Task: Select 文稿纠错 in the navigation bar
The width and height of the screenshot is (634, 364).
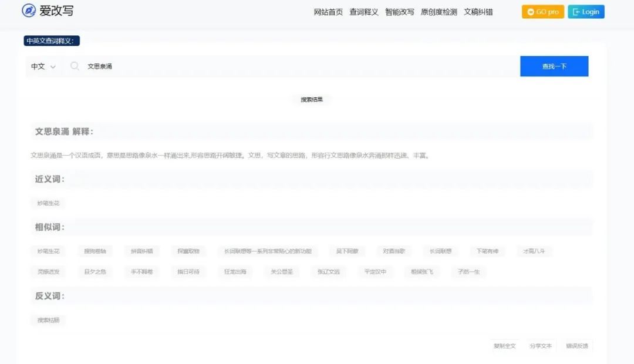Action: coord(478,12)
